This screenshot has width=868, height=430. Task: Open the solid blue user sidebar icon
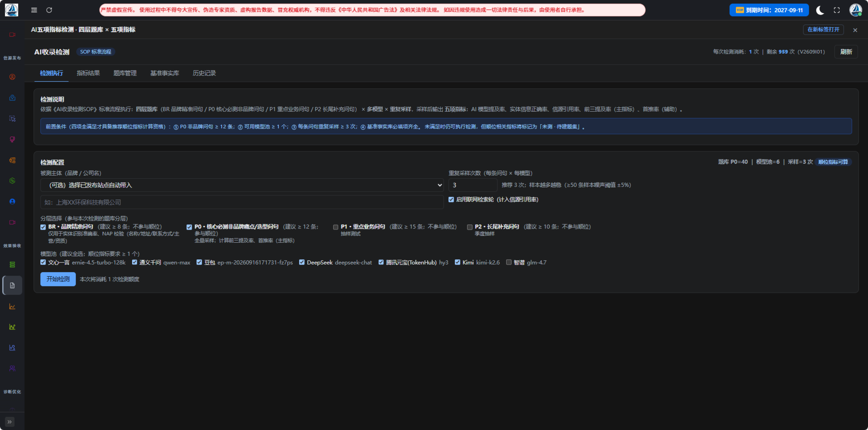[x=13, y=201]
